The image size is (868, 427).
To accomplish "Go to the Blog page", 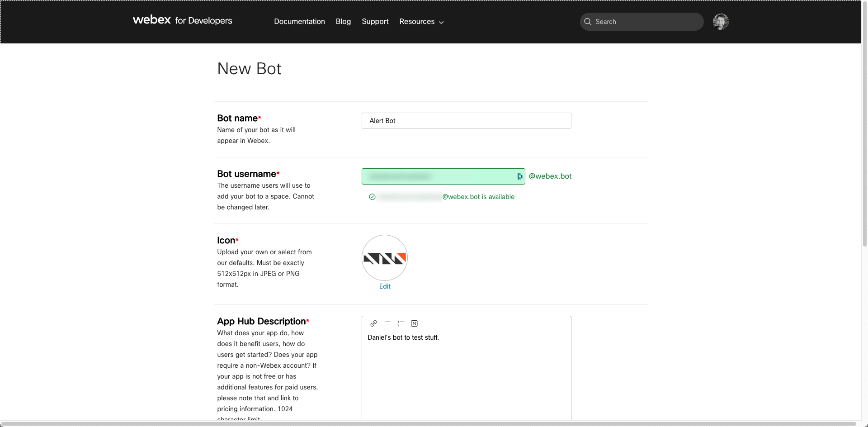I will [x=343, y=21].
